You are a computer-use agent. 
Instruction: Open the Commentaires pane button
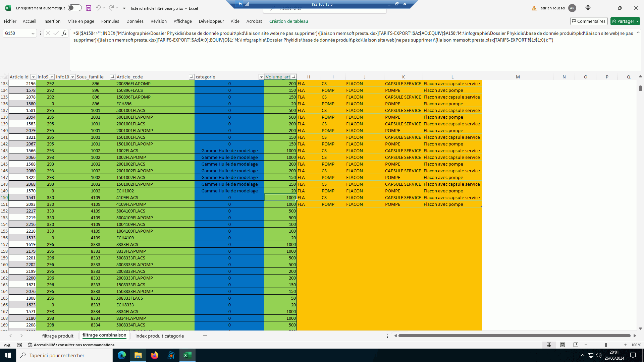[589, 21]
